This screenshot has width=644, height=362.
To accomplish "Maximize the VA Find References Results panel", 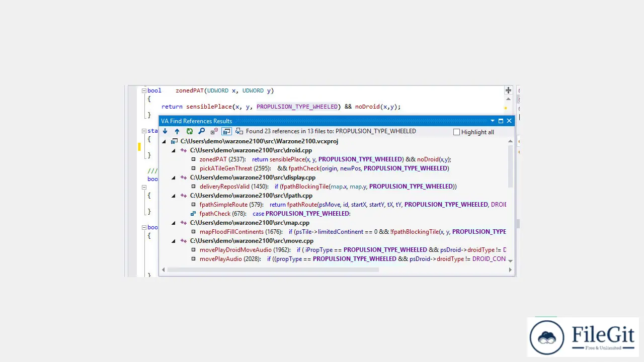I will tap(501, 121).
